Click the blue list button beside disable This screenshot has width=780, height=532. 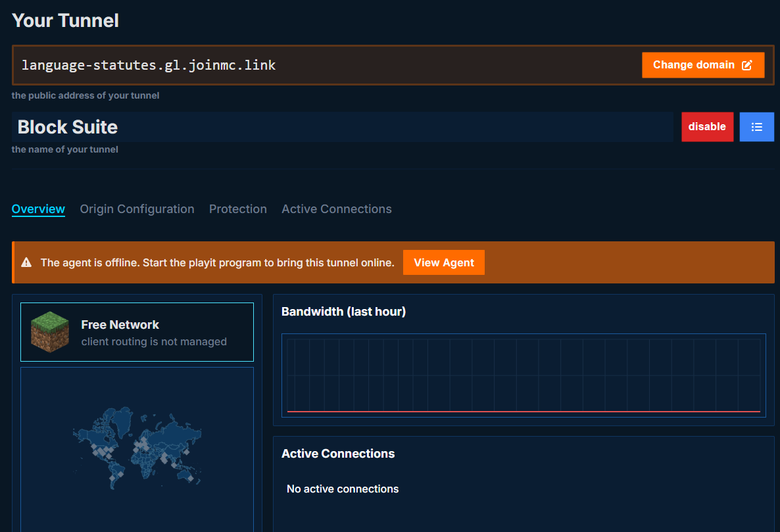tap(756, 126)
